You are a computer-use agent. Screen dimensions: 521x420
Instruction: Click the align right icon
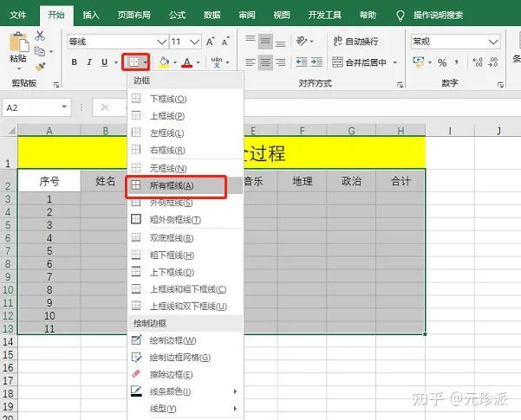280,62
